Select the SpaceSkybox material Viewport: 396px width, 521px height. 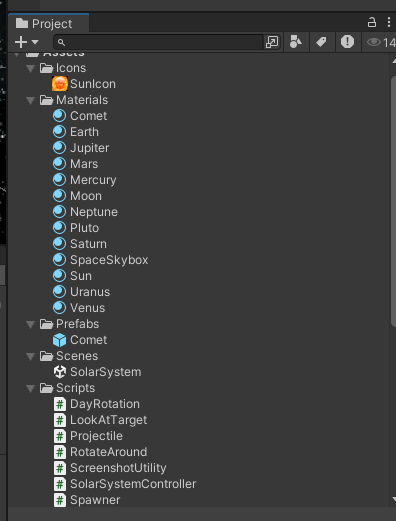pos(101,260)
